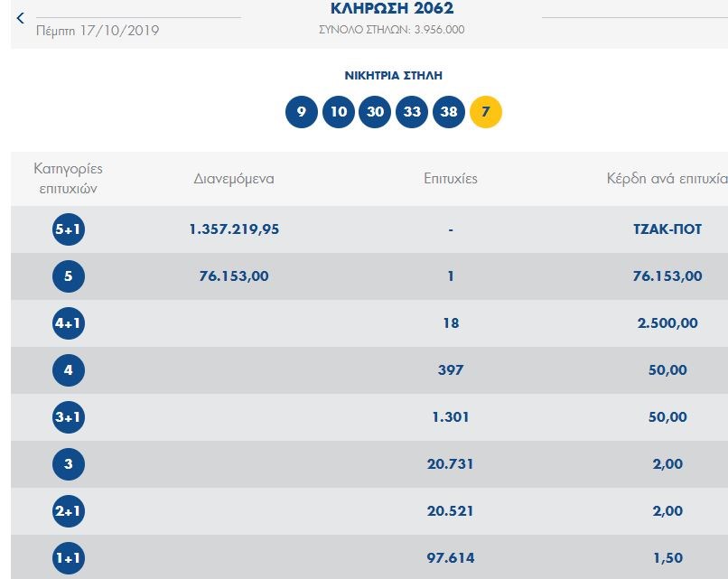
Task: Click winning number ball 30
Action: [375, 113]
